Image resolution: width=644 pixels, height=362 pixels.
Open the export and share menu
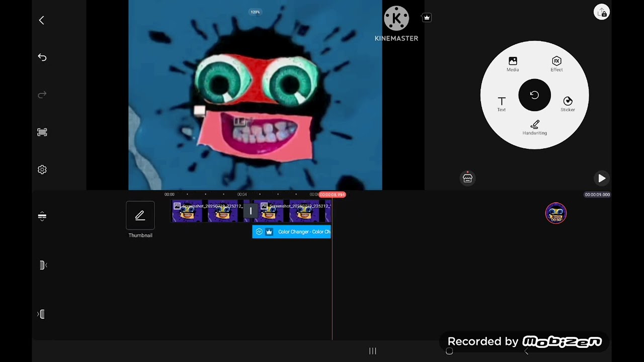pos(602,12)
